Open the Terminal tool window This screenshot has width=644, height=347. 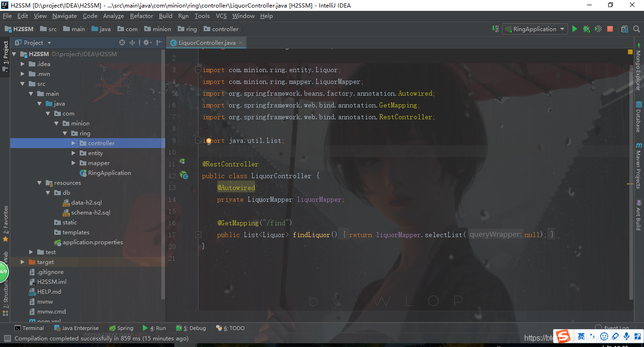(x=29, y=328)
